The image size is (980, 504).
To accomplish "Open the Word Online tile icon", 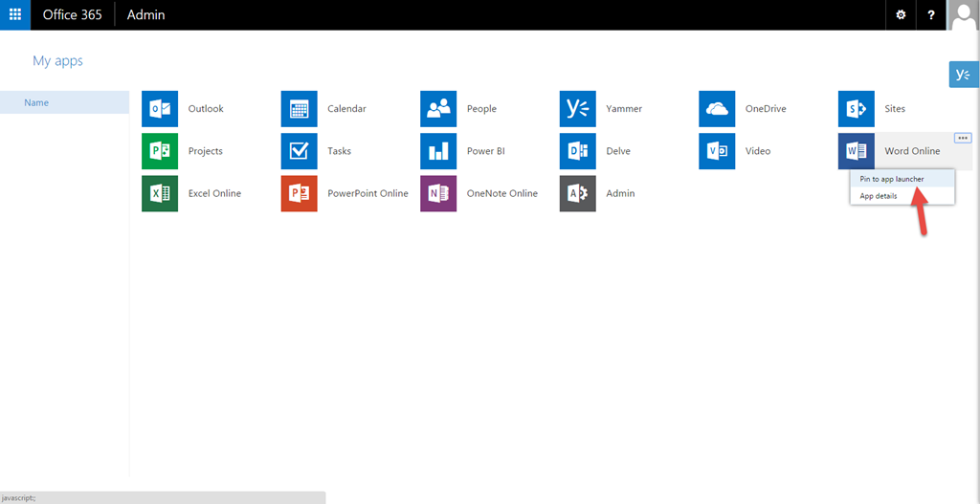I will click(x=857, y=151).
